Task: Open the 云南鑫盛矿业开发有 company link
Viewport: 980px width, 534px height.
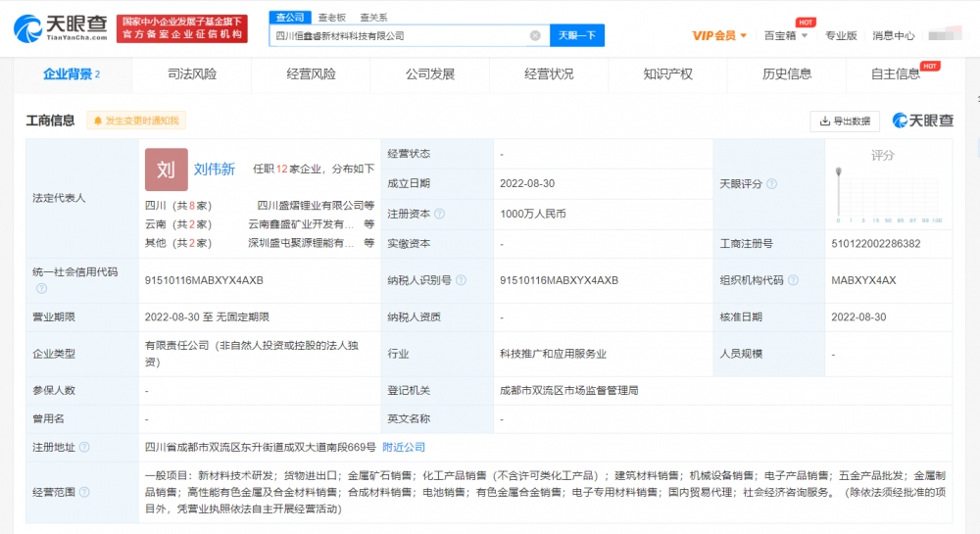Action: click(x=301, y=224)
